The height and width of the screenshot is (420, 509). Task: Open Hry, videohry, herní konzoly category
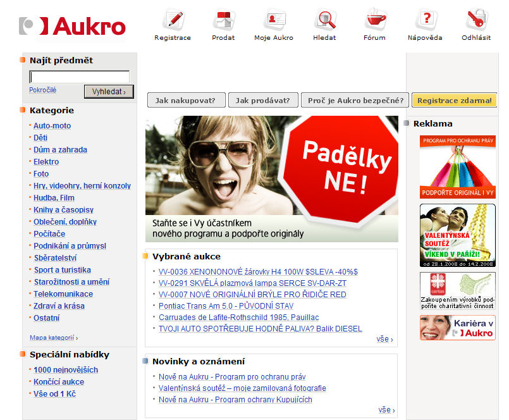[x=82, y=186]
